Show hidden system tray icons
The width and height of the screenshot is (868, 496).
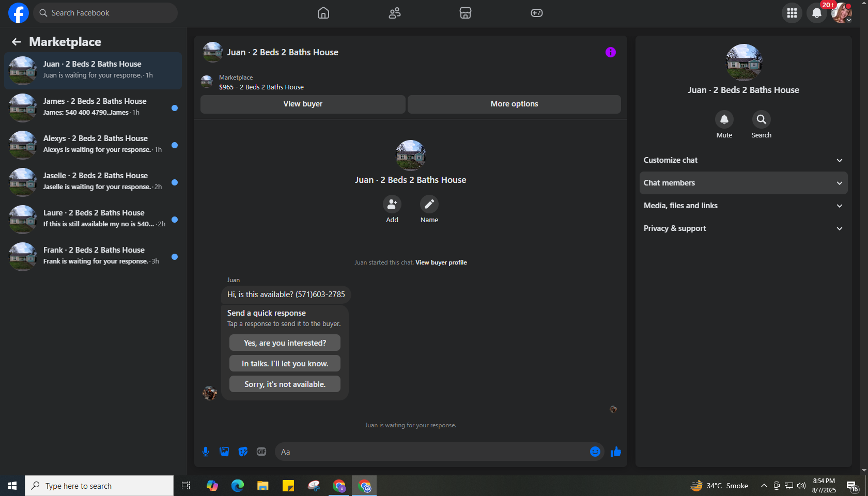pos(764,486)
